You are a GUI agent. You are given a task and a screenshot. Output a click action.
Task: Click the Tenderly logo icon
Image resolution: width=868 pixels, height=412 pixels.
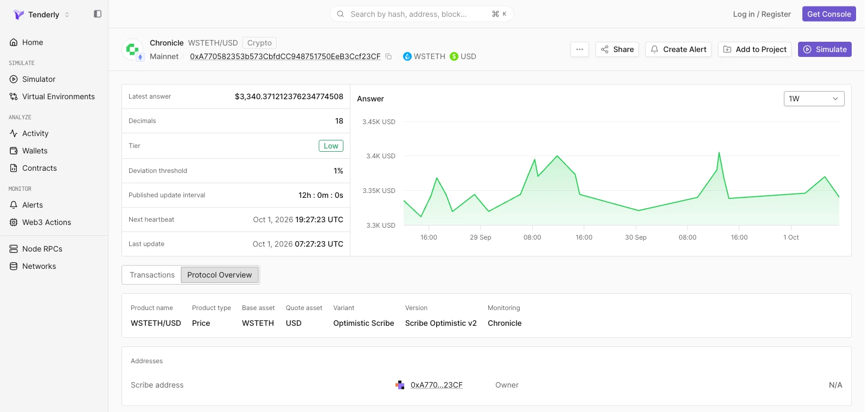pyautogui.click(x=18, y=15)
